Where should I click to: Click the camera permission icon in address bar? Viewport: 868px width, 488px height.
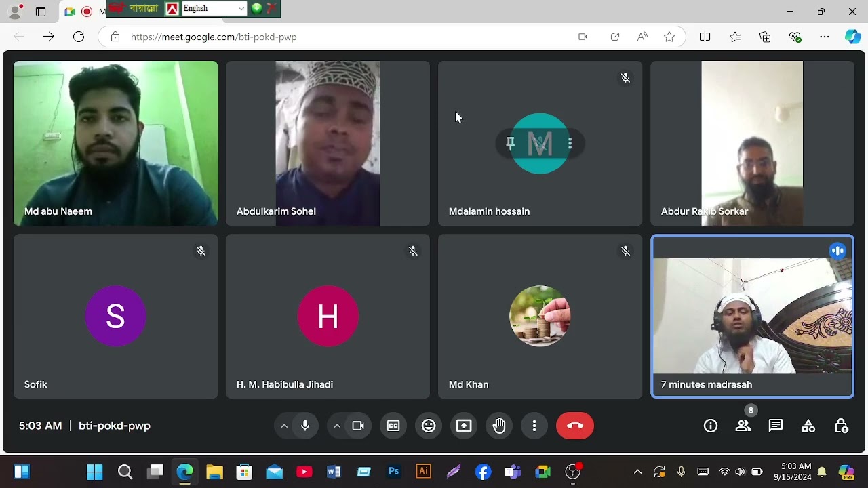(x=583, y=37)
